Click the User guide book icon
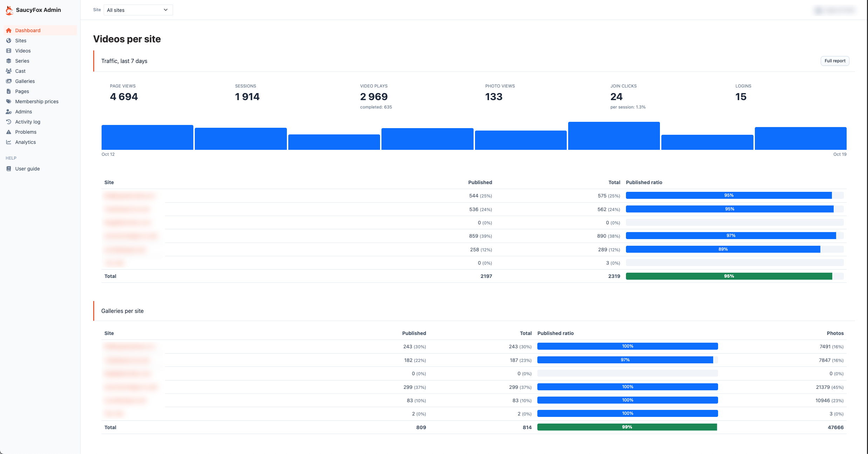Image resolution: width=868 pixels, height=454 pixels. [9, 169]
